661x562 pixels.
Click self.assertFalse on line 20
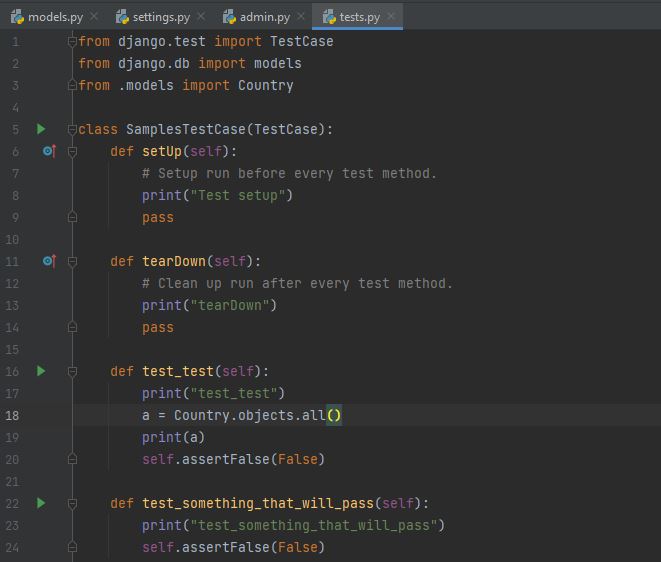click(x=206, y=459)
